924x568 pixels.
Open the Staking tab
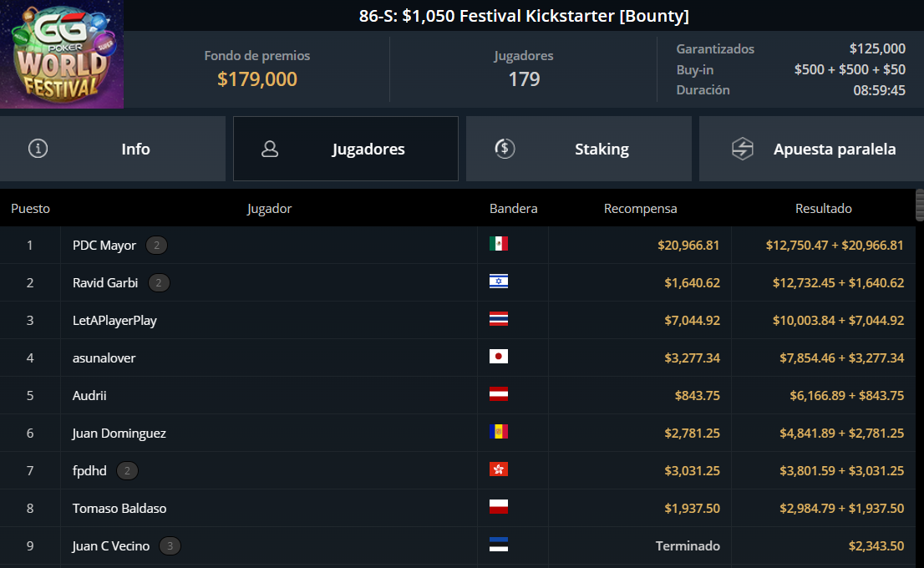point(579,149)
